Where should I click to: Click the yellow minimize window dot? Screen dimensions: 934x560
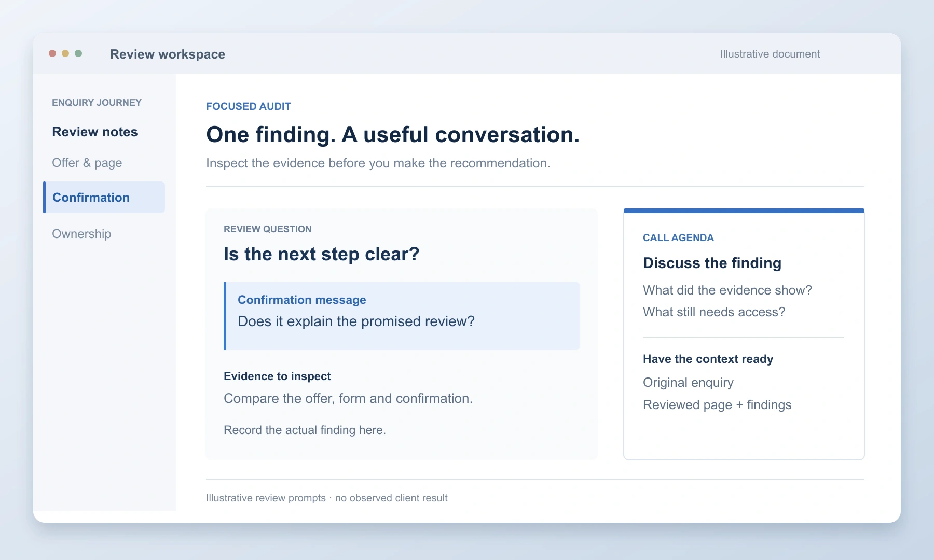[65, 53]
